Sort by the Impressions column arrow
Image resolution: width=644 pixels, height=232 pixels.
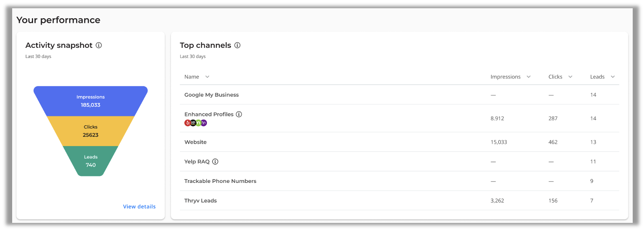click(x=528, y=77)
